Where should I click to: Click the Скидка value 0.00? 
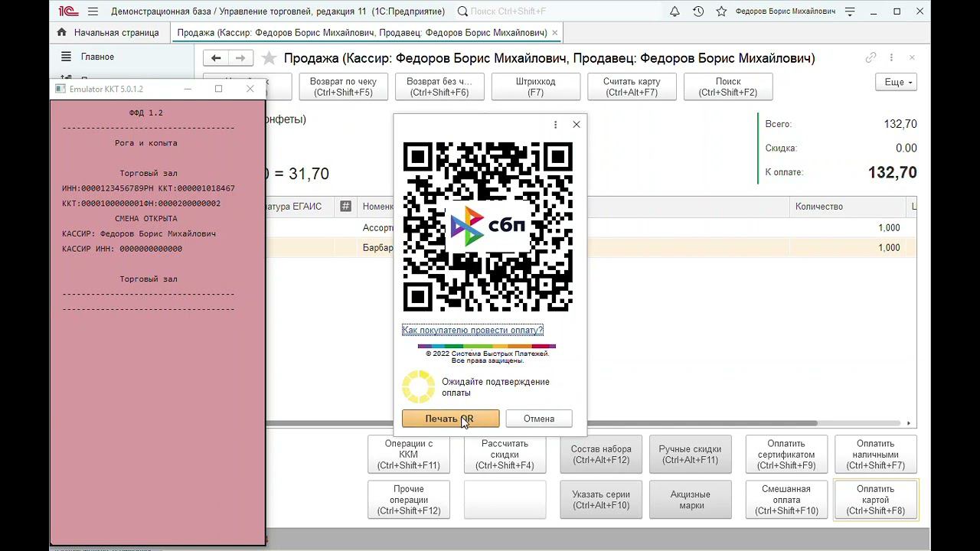[906, 148]
